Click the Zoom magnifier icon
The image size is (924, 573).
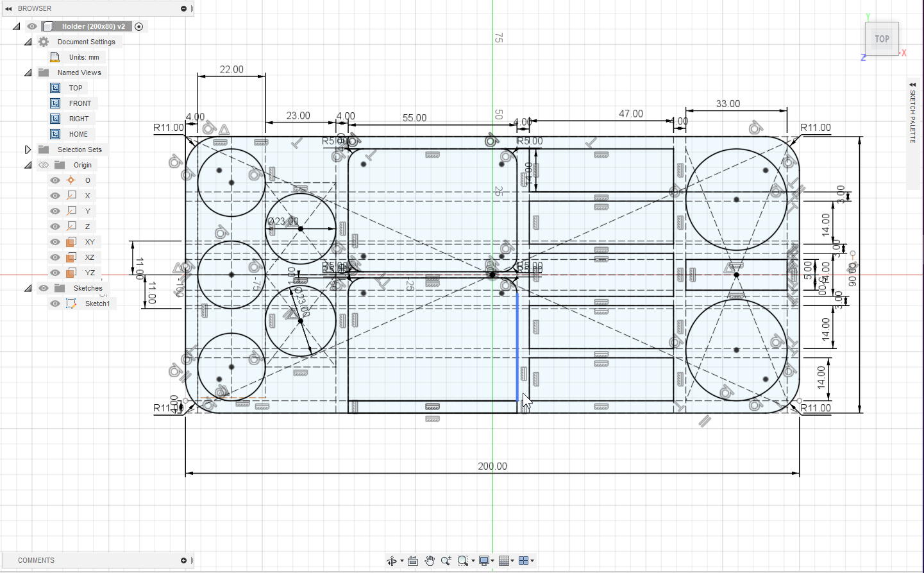(446, 561)
